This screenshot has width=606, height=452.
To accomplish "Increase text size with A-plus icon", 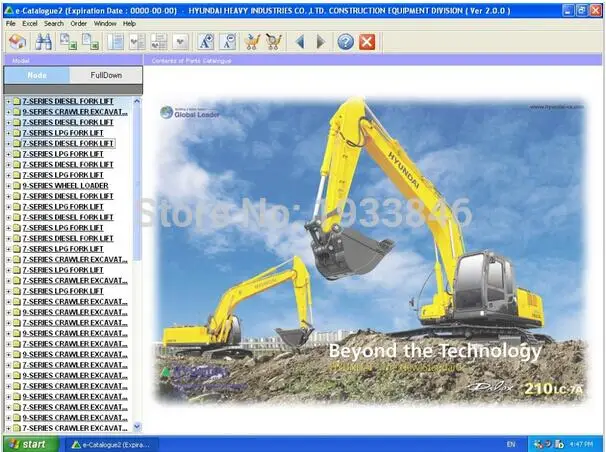I will (206, 42).
